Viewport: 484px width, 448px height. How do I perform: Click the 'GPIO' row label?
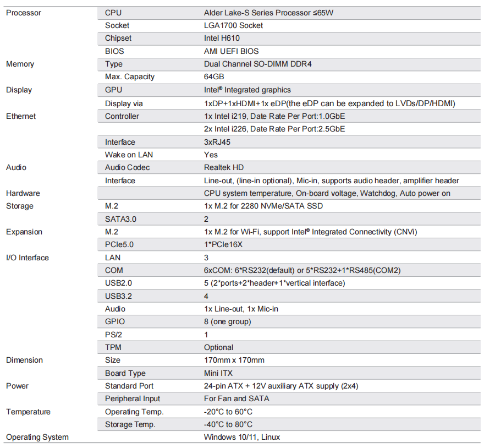coord(115,321)
